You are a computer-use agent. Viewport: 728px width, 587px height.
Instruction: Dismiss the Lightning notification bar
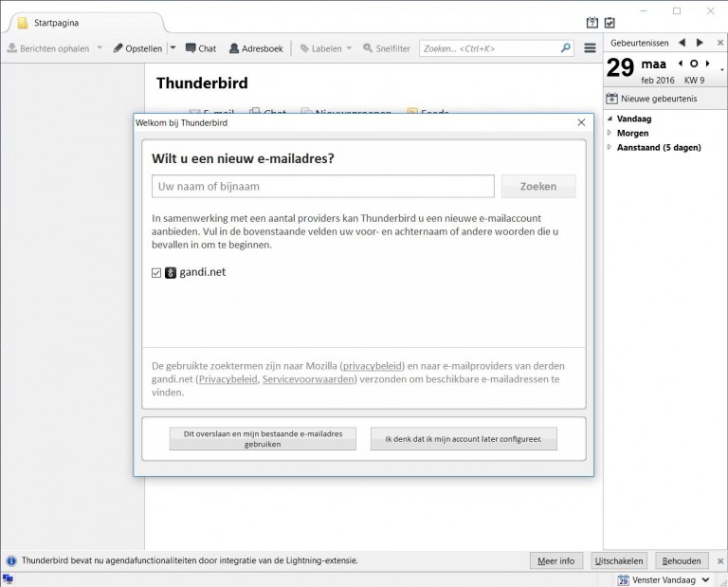[720, 561]
